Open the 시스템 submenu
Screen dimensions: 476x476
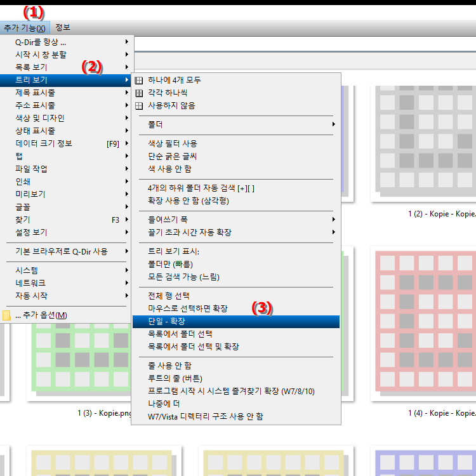click(65, 270)
